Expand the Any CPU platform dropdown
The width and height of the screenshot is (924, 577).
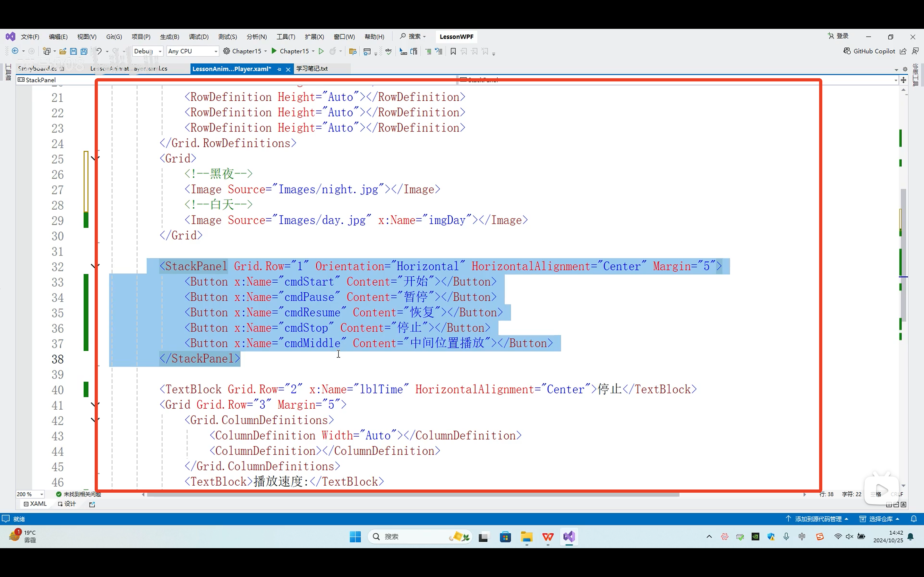coord(216,51)
